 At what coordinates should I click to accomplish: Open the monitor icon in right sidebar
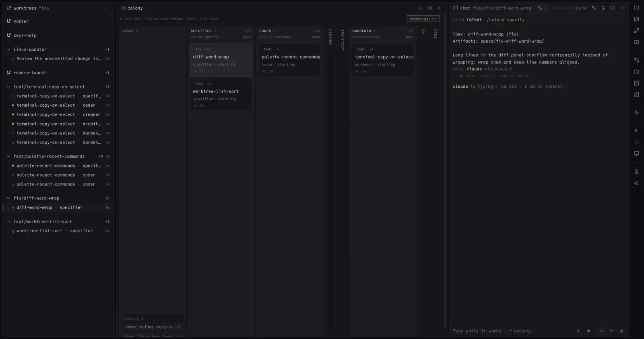point(636,154)
